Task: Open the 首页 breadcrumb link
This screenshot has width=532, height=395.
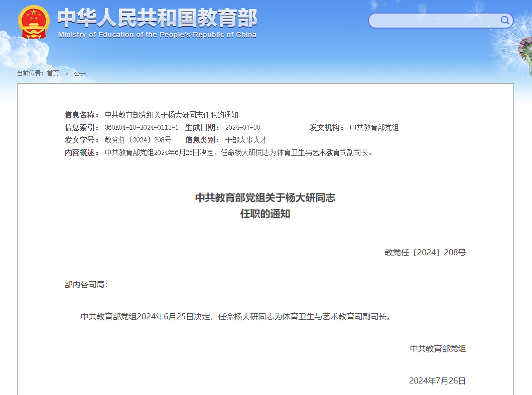Action: click(53, 73)
